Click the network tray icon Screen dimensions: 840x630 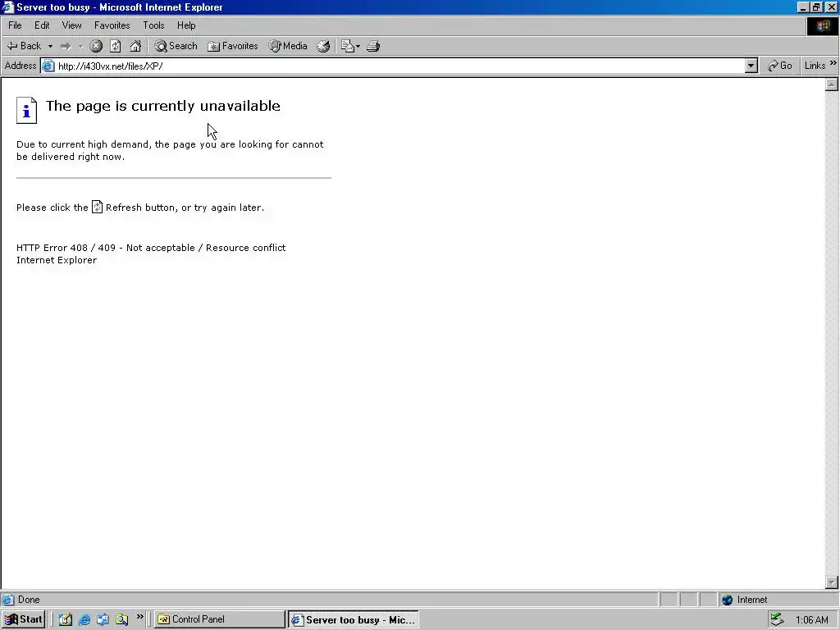point(777,619)
